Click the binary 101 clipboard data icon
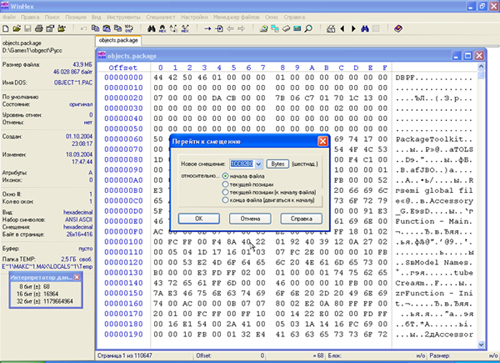500x363 pixels. [x=129, y=29]
